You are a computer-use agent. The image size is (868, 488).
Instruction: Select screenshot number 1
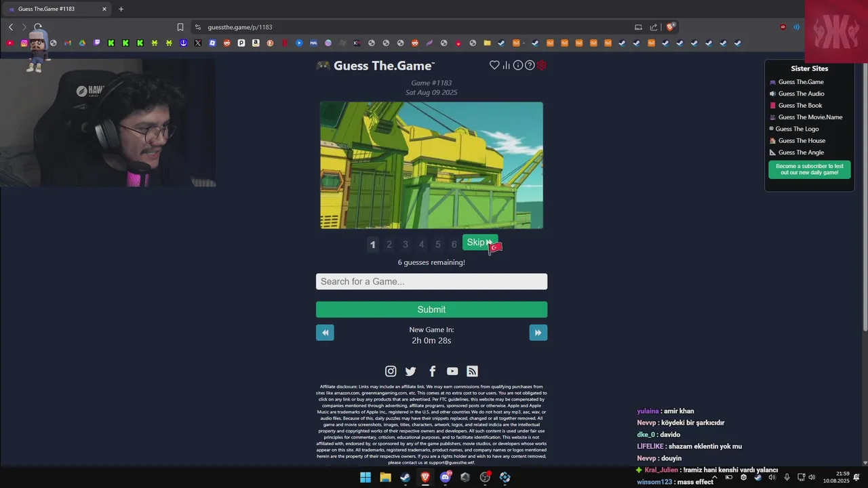pyautogui.click(x=372, y=245)
